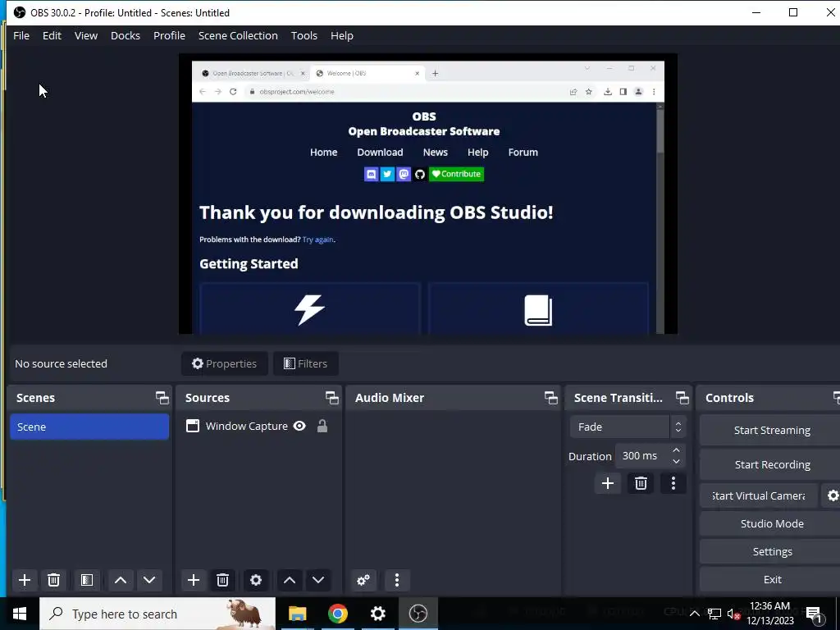Click the preview canvas showing OBS webpage
The image size is (840, 630).
coord(428,194)
